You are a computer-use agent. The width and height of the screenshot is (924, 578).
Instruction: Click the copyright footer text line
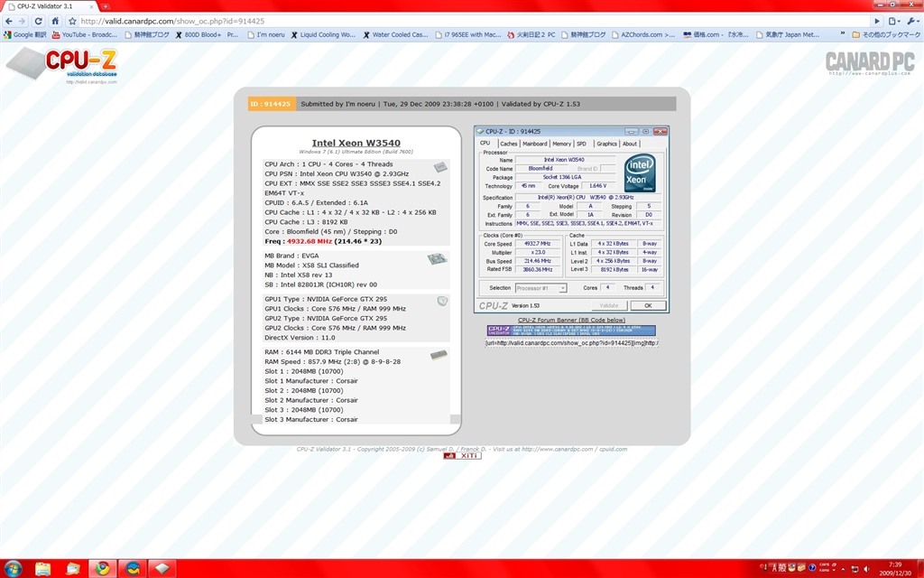click(461, 449)
